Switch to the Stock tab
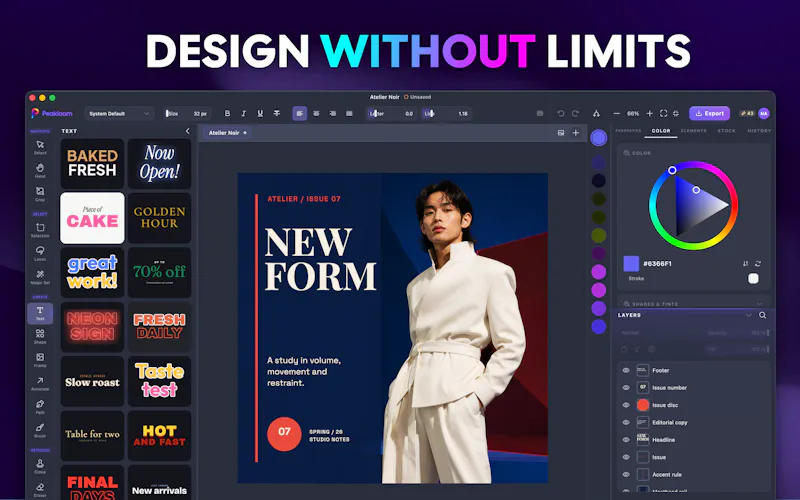Image resolution: width=800 pixels, height=500 pixels. (x=727, y=131)
